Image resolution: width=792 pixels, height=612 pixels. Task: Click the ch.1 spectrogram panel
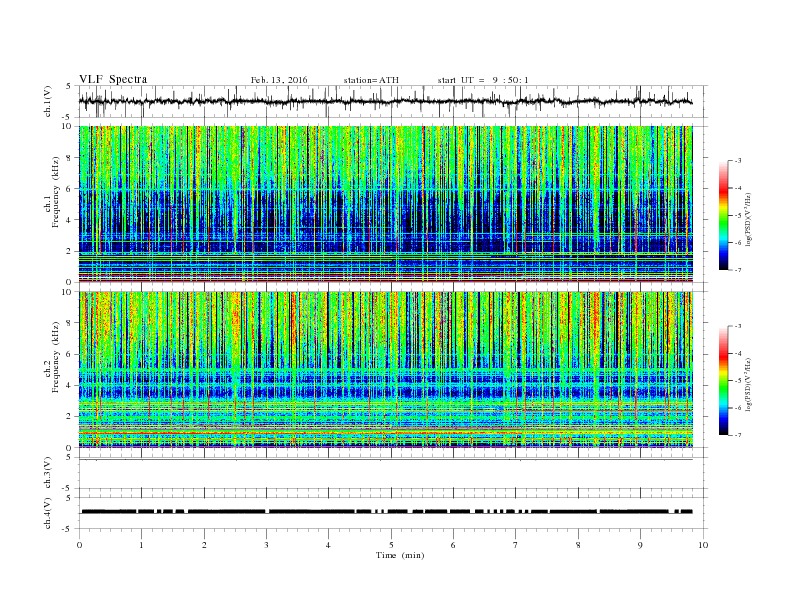(386, 204)
